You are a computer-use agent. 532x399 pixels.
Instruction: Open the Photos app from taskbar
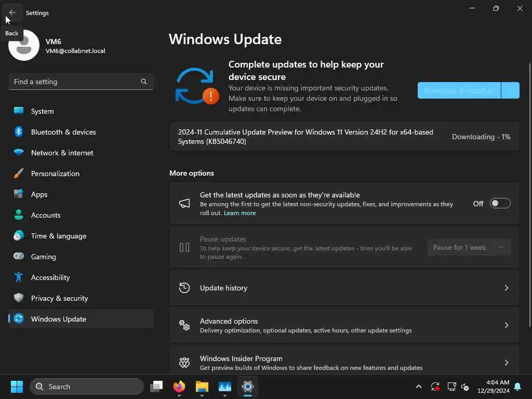224,387
